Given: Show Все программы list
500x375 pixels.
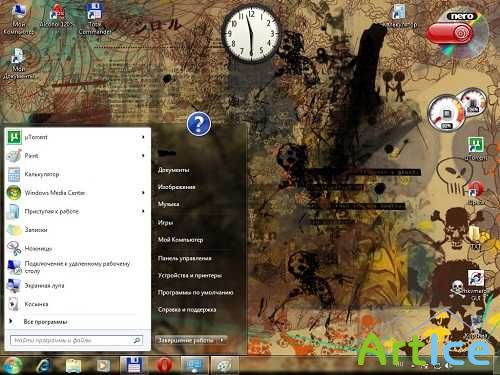Looking at the screenshot, I should coord(45,322).
